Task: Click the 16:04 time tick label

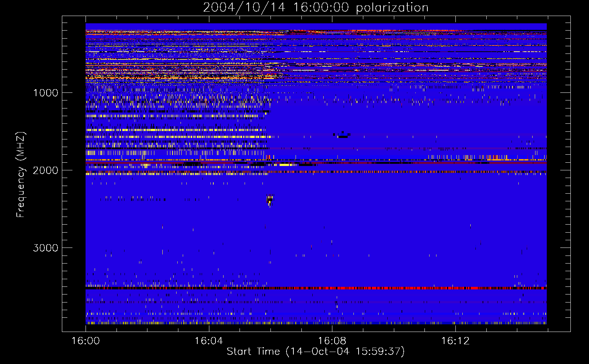Action: (x=209, y=341)
